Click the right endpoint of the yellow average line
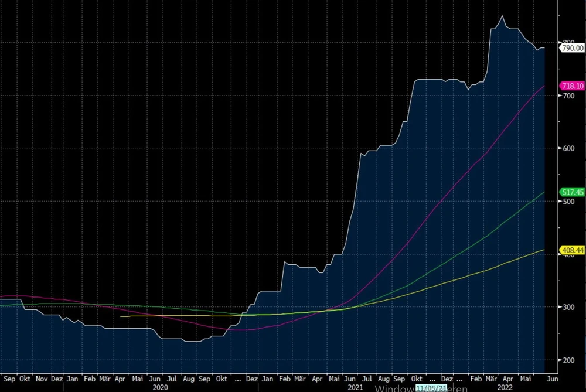 (544, 250)
